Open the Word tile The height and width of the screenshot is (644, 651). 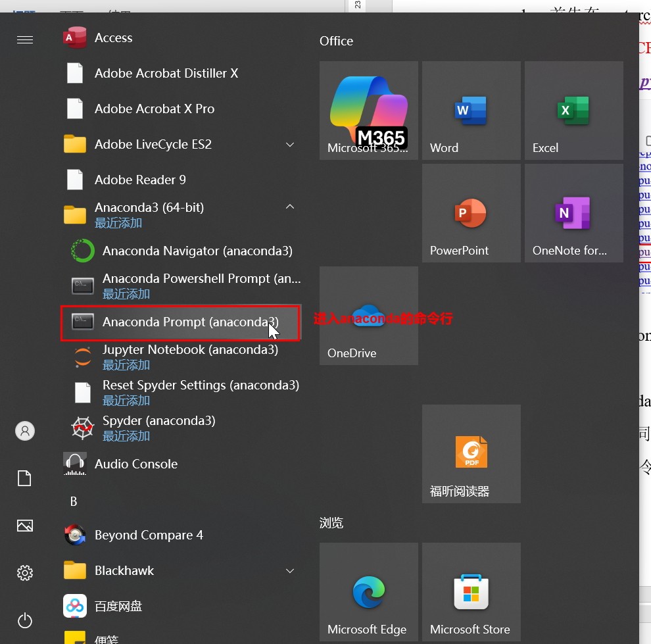(x=471, y=111)
